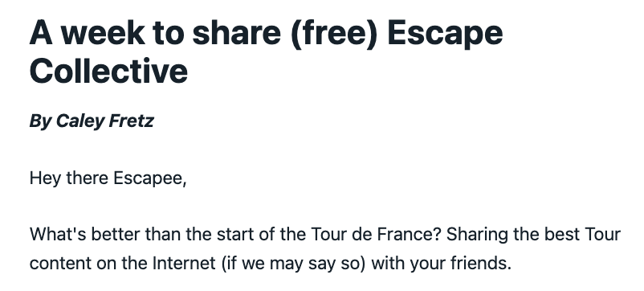Click the word "Escape" in the headline
644x291 pixels.
click(445, 35)
